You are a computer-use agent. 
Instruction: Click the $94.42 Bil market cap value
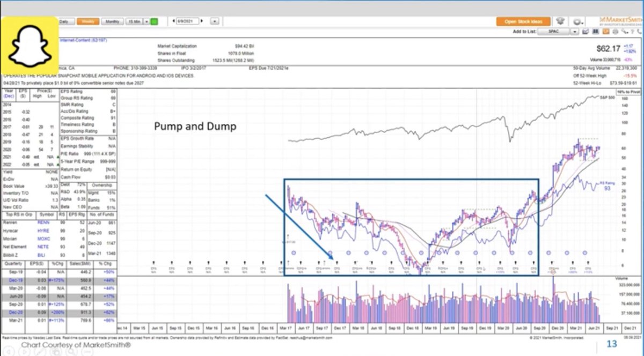coord(245,46)
